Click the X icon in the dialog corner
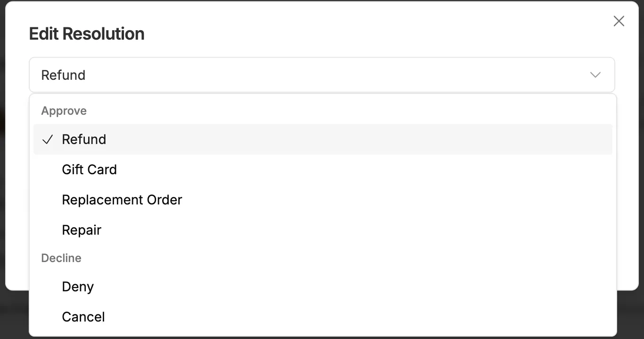644x339 pixels. [619, 21]
